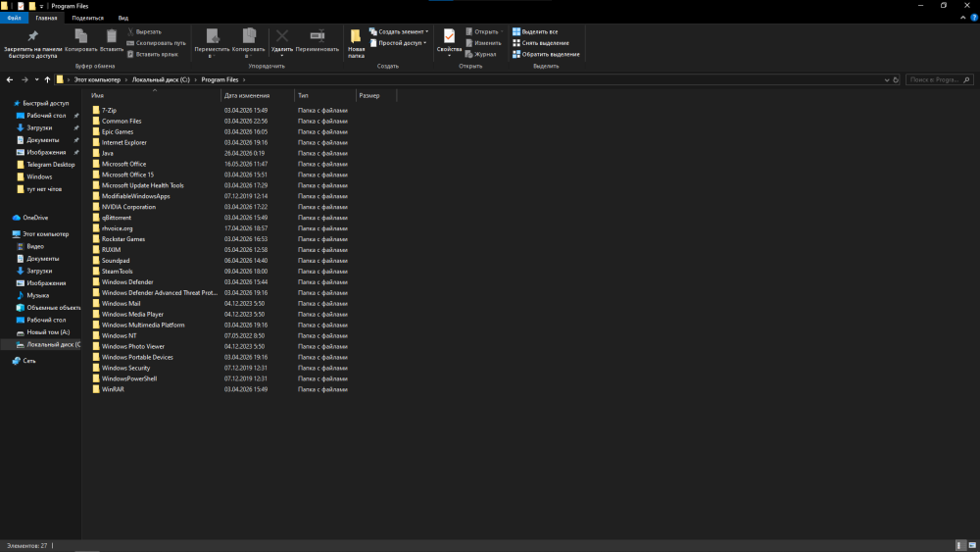
Task: Click Локальный диск (C:) in address bar
Action: 161,79
